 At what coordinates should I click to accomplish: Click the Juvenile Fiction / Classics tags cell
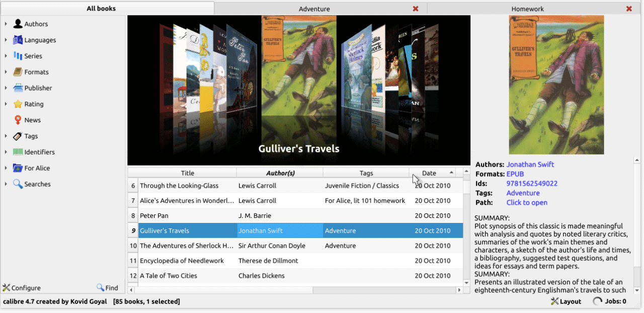(x=366, y=186)
